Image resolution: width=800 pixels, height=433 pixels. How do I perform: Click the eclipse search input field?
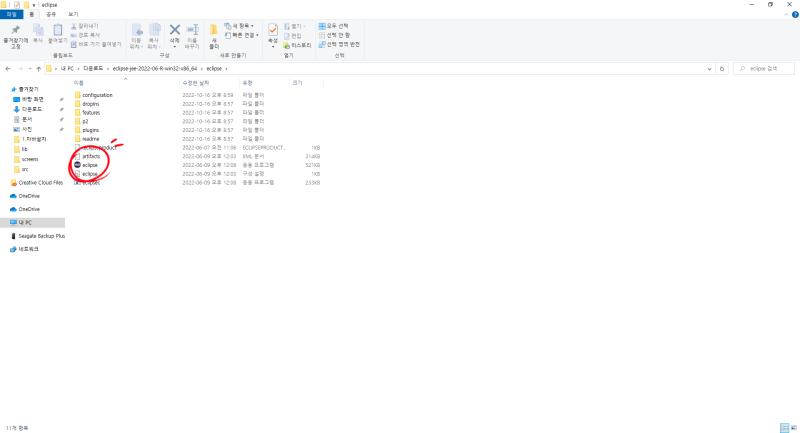pyautogui.click(x=764, y=68)
